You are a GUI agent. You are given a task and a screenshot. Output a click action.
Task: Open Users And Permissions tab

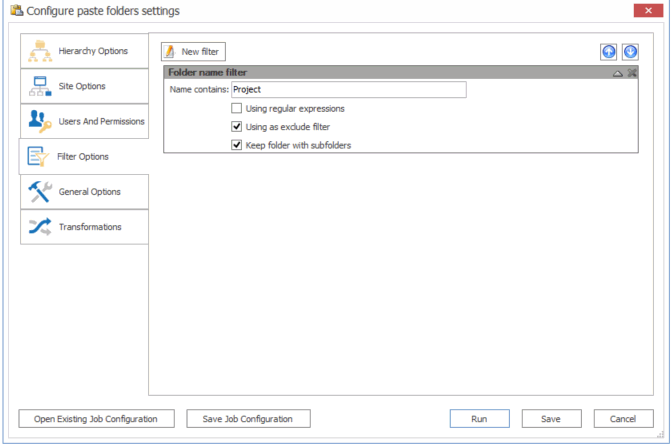84,121
